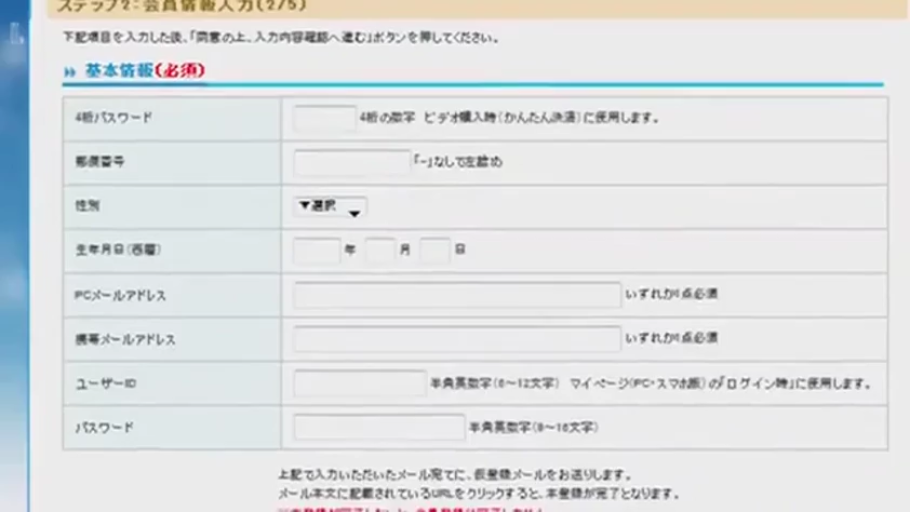Click the 4桁パスワード input field
Screen dimensions: 910x512
point(324,118)
